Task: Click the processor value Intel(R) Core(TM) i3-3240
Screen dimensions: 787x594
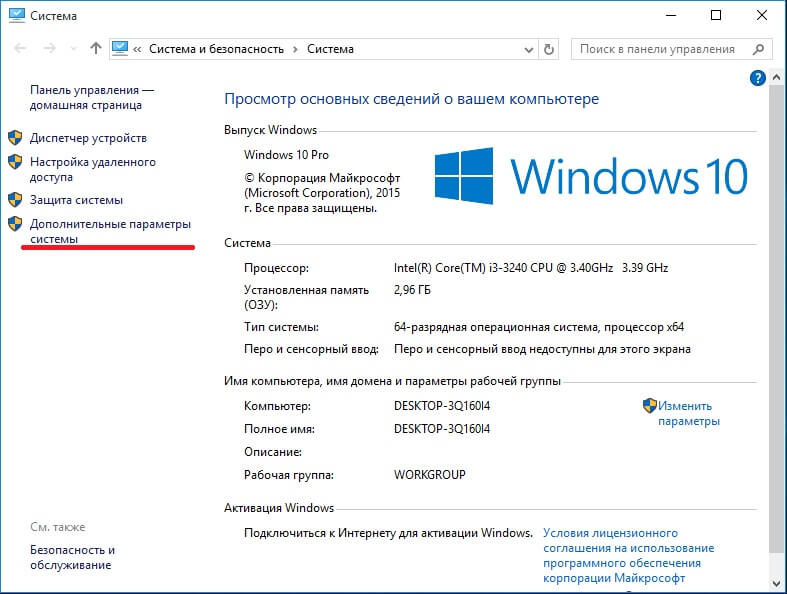Action: click(x=531, y=268)
